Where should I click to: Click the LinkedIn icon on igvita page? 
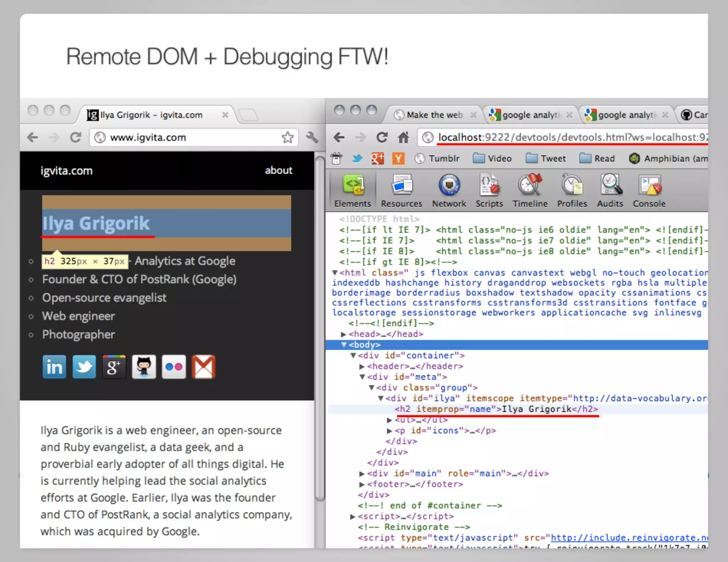[x=54, y=367]
